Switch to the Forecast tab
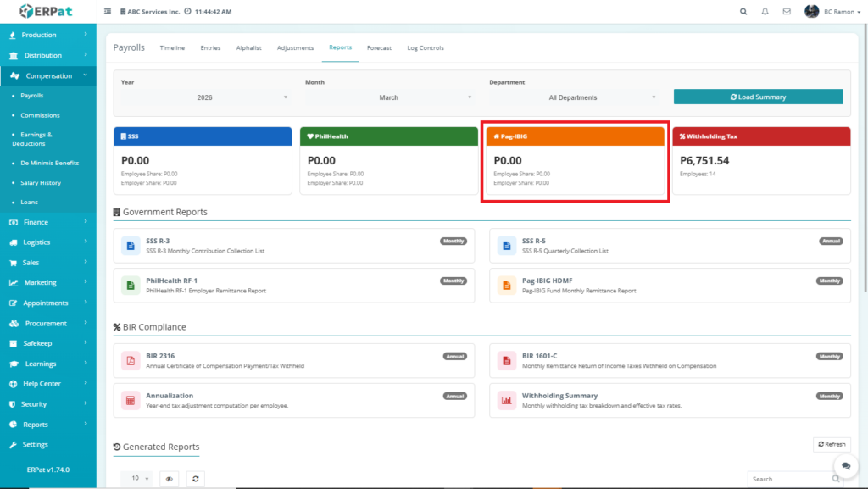868x489 pixels. coord(379,48)
